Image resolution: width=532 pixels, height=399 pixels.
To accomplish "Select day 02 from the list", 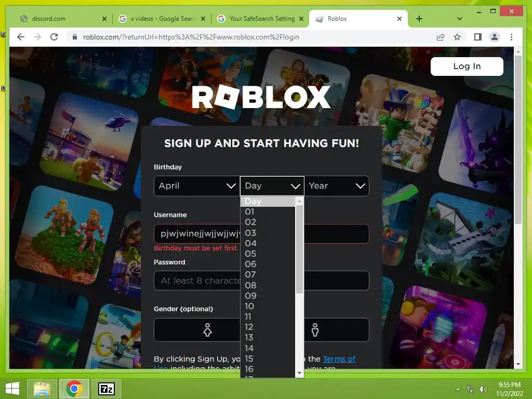I will click(x=268, y=222).
